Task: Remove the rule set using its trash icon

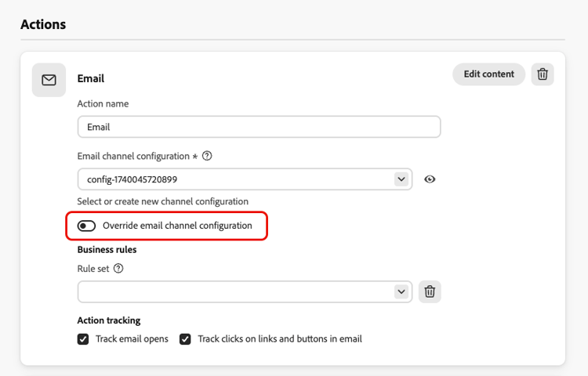Action: pyautogui.click(x=430, y=291)
